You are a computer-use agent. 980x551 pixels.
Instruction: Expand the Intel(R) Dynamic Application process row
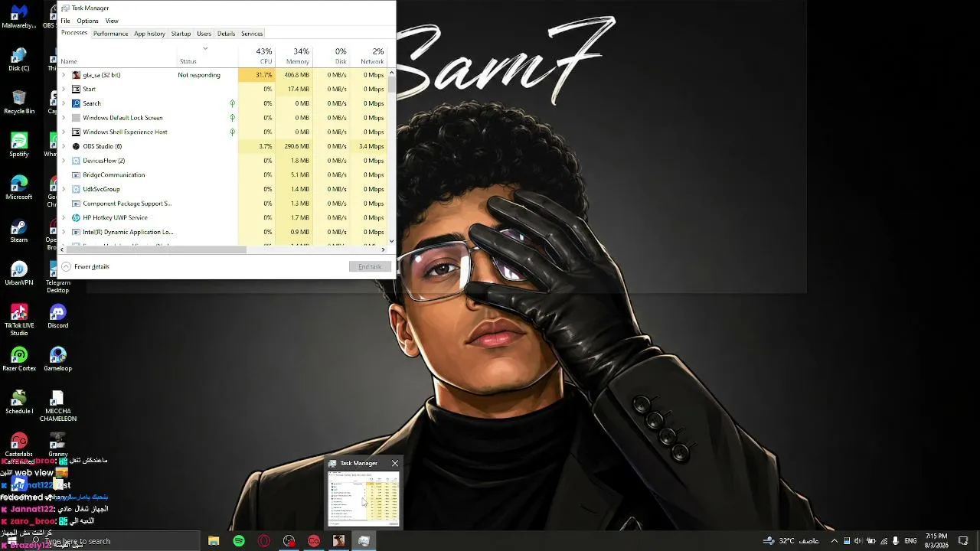tap(64, 232)
